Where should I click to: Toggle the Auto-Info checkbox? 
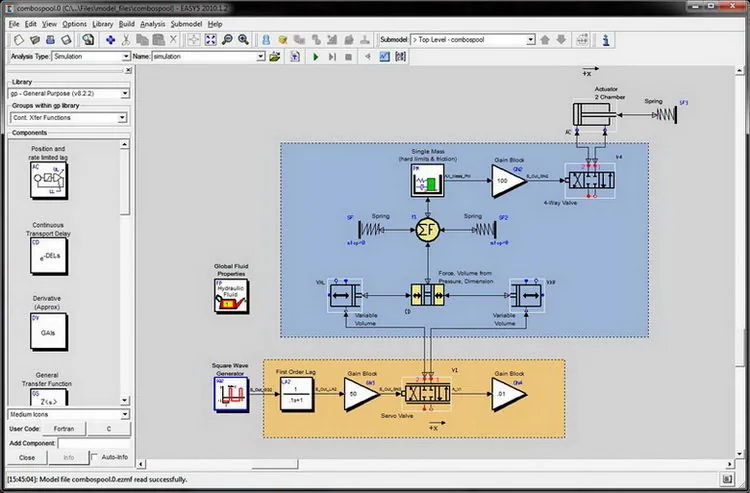coord(94,457)
